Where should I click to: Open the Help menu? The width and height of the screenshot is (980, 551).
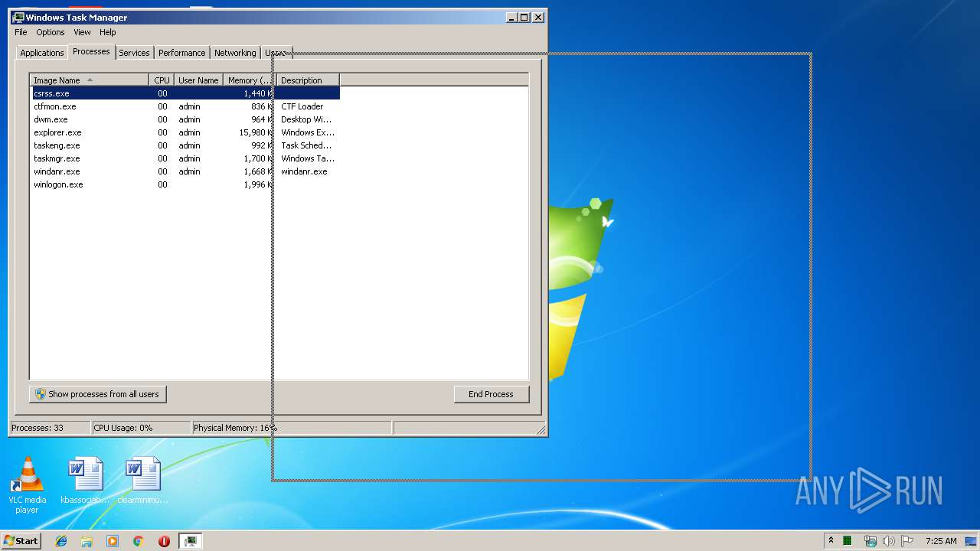click(x=108, y=32)
